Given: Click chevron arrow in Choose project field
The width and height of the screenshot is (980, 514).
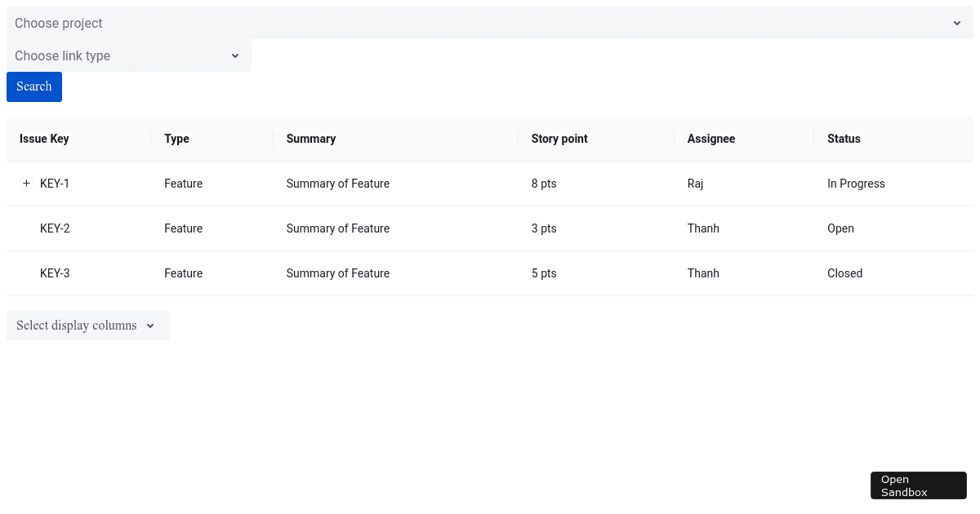Looking at the screenshot, I should tap(957, 23).
